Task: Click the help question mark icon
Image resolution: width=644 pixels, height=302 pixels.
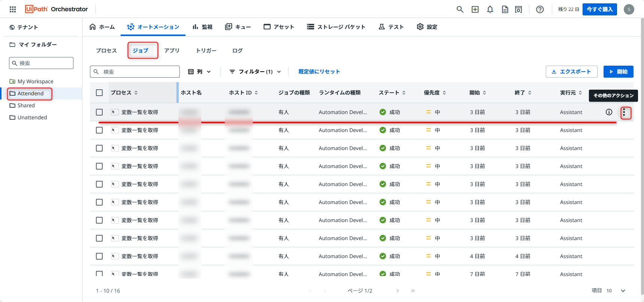Action: point(539,9)
